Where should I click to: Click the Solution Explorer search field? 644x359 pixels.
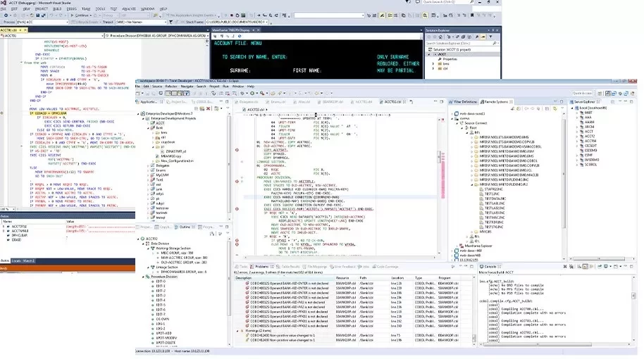462,43
